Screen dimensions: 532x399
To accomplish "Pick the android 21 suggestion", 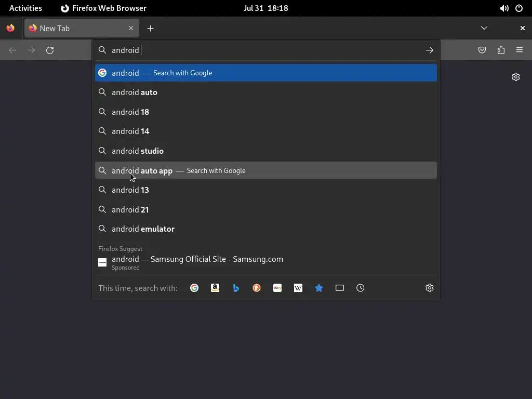I will 266,210.
